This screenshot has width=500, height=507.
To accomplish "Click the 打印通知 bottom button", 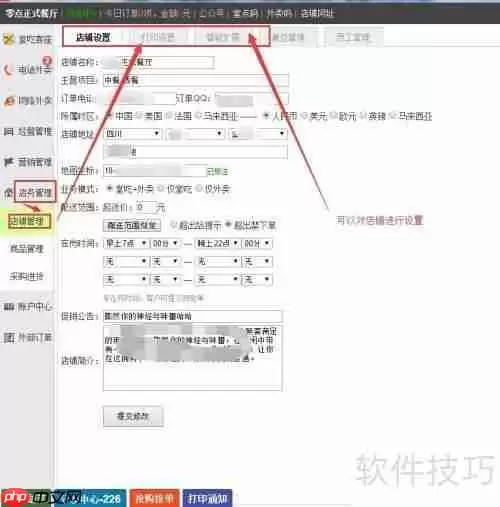I will (207, 498).
